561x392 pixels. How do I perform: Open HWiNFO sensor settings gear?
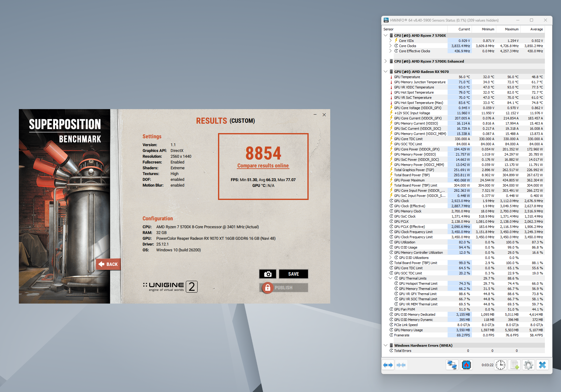point(528,365)
